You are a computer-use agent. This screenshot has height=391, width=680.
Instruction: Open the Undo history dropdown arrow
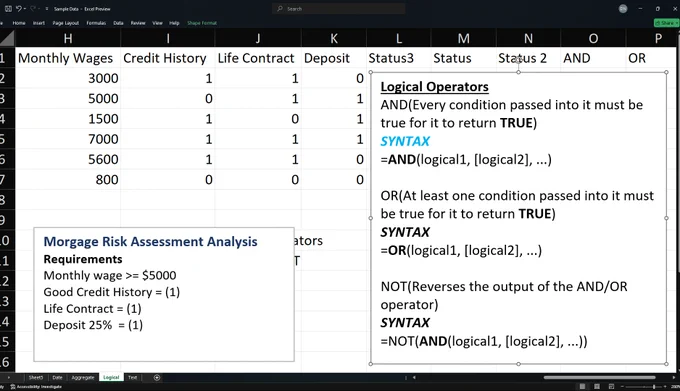click(x=25, y=9)
